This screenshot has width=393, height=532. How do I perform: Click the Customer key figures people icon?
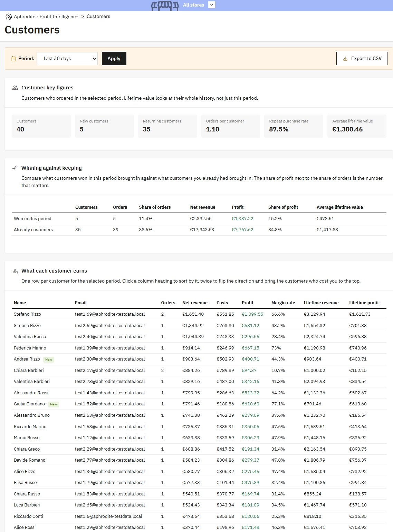pos(15,88)
